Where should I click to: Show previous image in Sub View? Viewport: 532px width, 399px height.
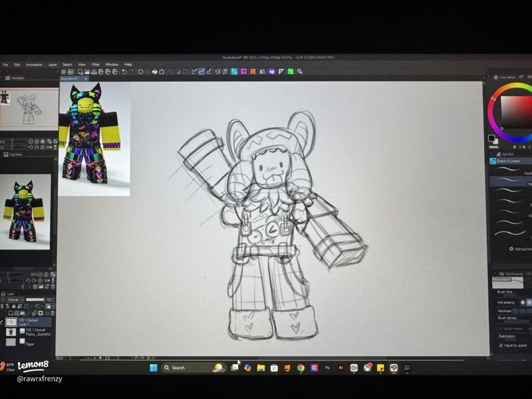pos(23,286)
